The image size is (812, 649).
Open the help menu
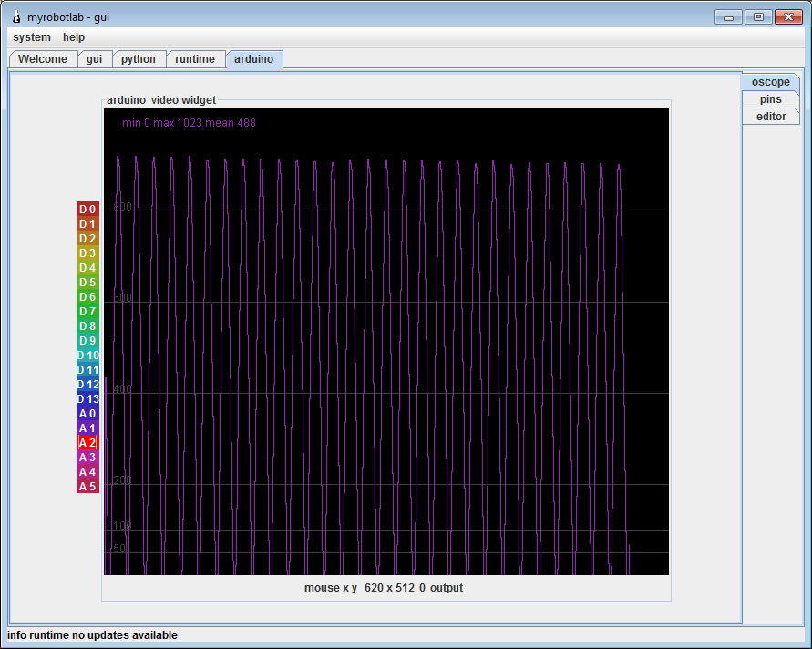tap(74, 37)
